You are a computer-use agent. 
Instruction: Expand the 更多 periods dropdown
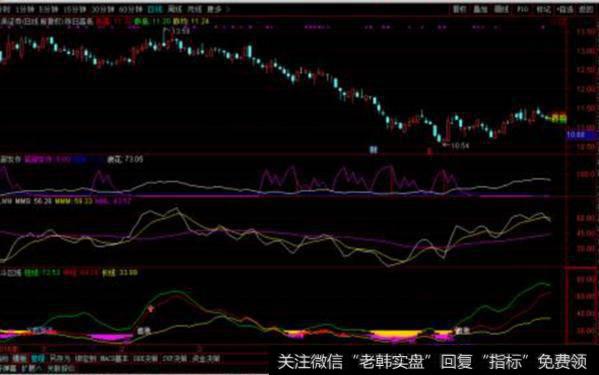point(216,9)
